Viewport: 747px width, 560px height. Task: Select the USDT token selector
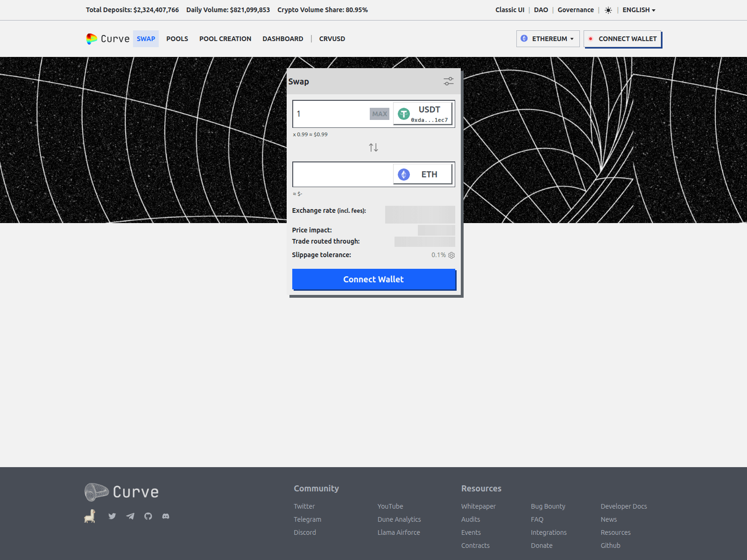(x=422, y=113)
